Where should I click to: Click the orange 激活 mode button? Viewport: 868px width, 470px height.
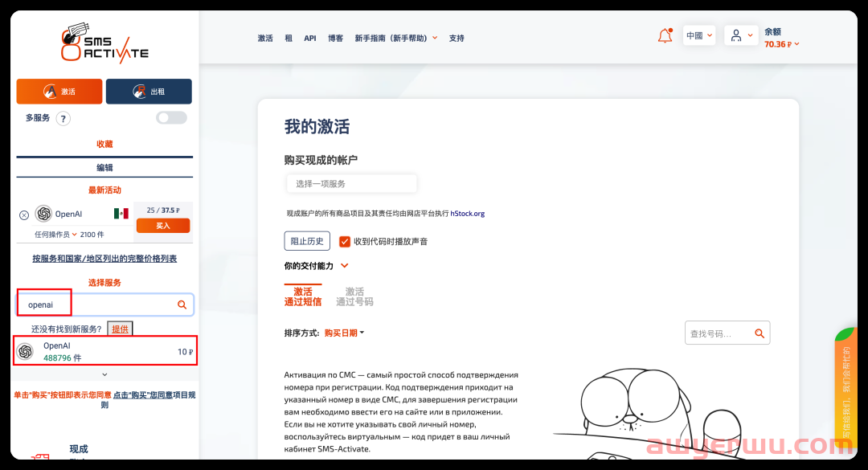coord(59,92)
